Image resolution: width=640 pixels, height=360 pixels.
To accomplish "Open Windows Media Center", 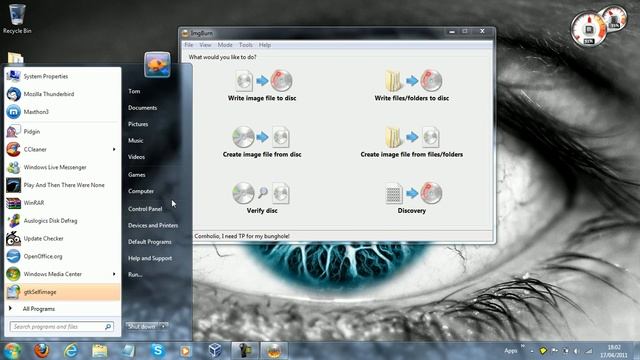I will pos(62,274).
